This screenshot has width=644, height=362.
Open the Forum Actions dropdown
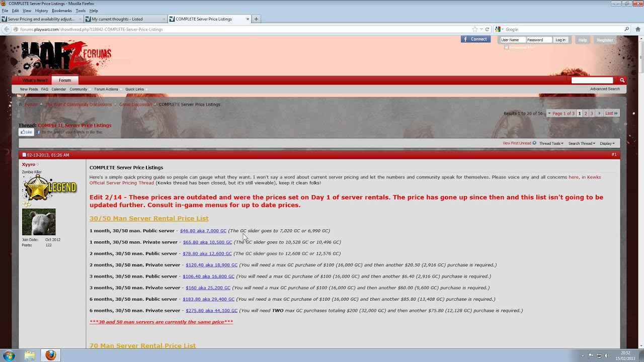pyautogui.click(x=108, y=89)
